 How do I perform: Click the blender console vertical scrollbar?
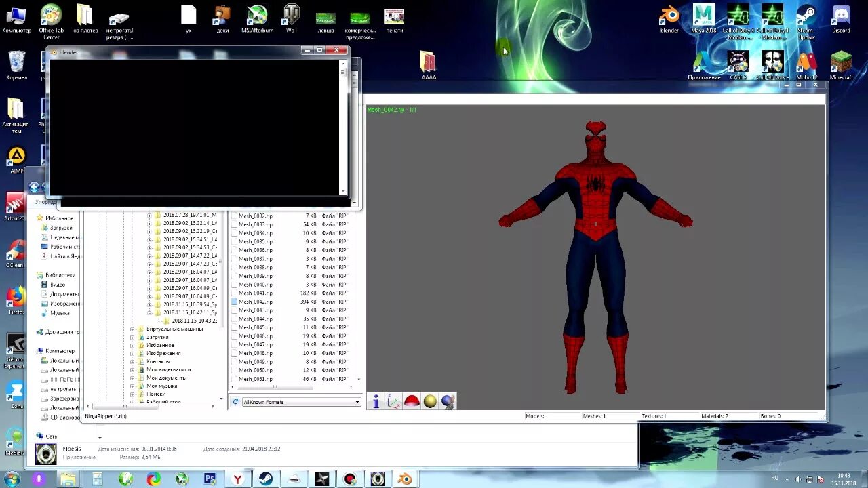[342, 127]
